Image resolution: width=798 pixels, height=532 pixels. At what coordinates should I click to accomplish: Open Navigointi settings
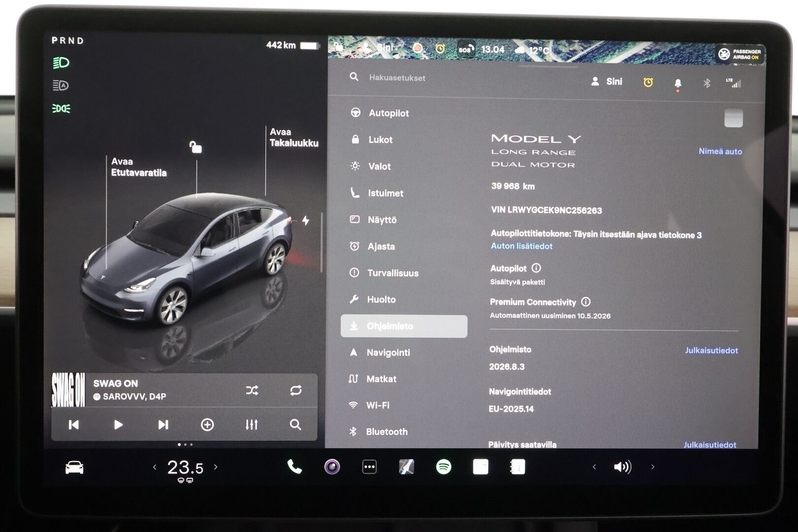point(379,353)
